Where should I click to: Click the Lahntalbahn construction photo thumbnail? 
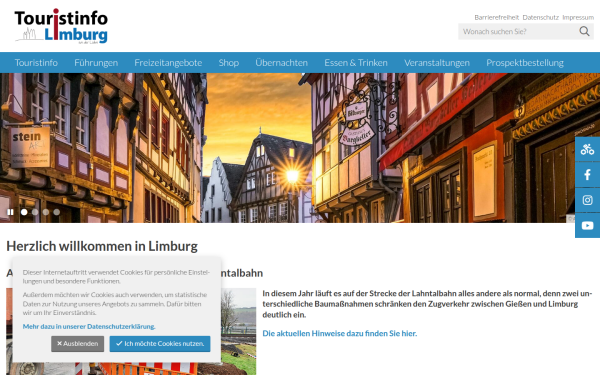pos(238,331)
